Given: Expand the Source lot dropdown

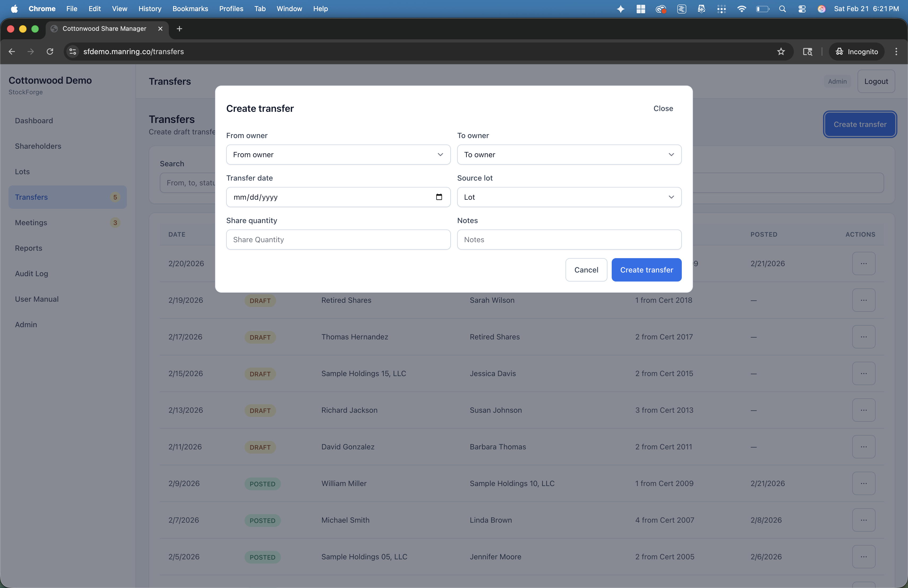Looking at the screenshot, I should click(x=569, y=197).
